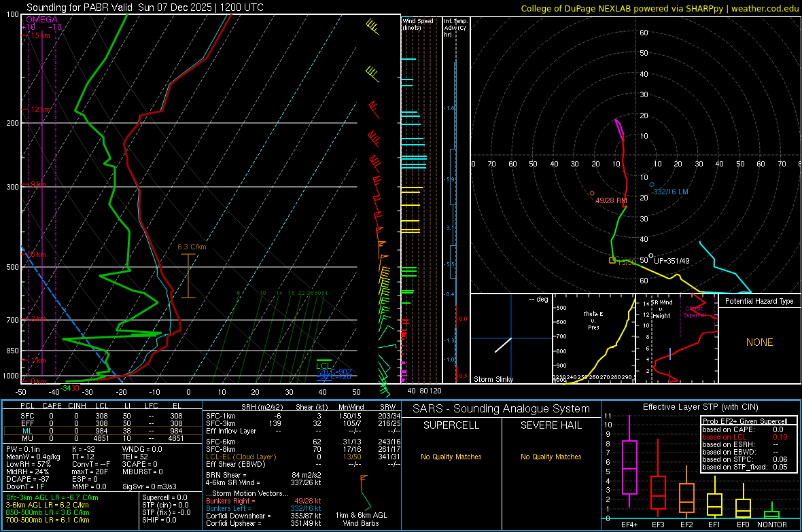The image size is (802, 532).
Task: Click the 15 km height marker
Action: pos(40,35)
